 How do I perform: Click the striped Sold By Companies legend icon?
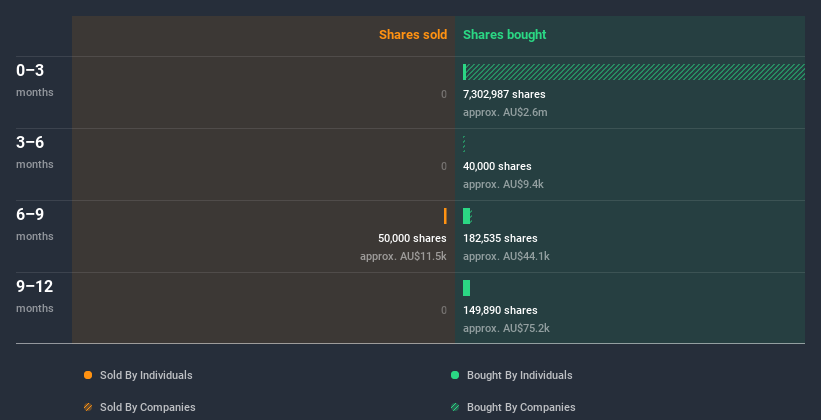click(x=88, y=407)
